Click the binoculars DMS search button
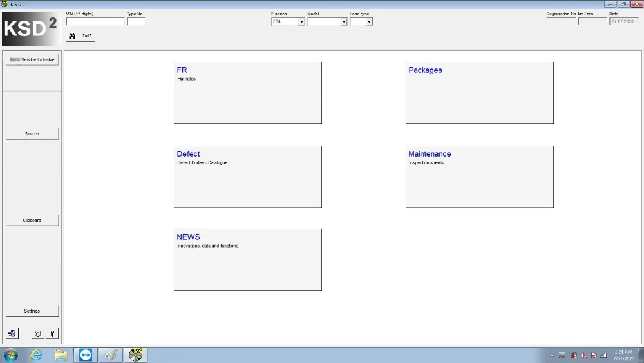This screenshot has width=644, height=363. 80,35
